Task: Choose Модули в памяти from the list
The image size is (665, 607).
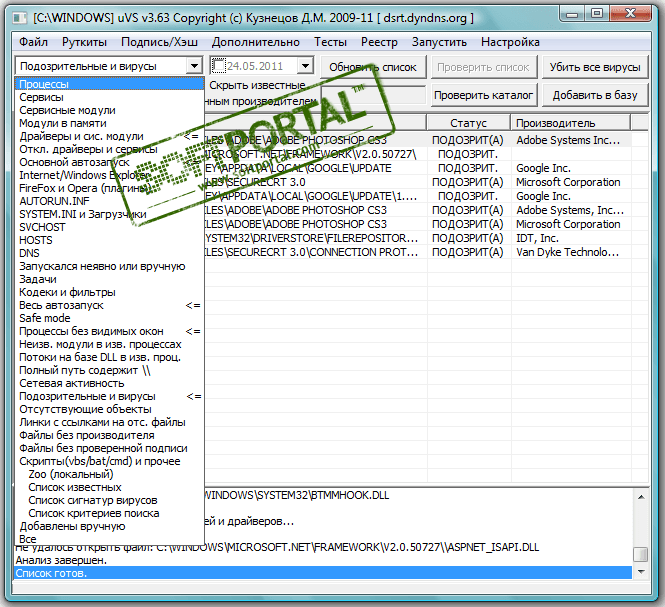Action: pyautogui.click(x=109, y=123)
